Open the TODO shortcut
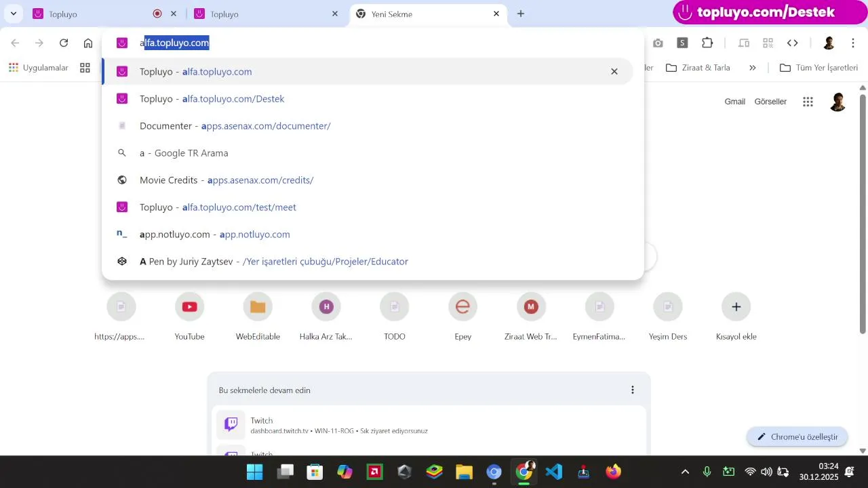This screenshot has width=868, height=488. pos(395,317)
